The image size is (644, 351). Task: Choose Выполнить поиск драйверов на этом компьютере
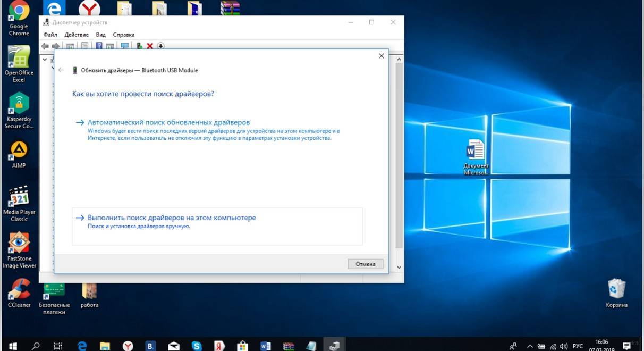coord(172,218)
